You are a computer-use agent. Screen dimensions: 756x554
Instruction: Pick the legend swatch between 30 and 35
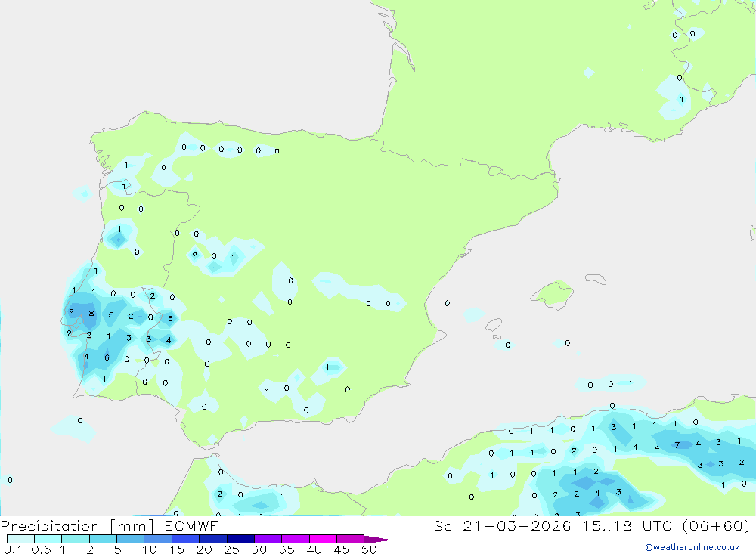(268, 539)
